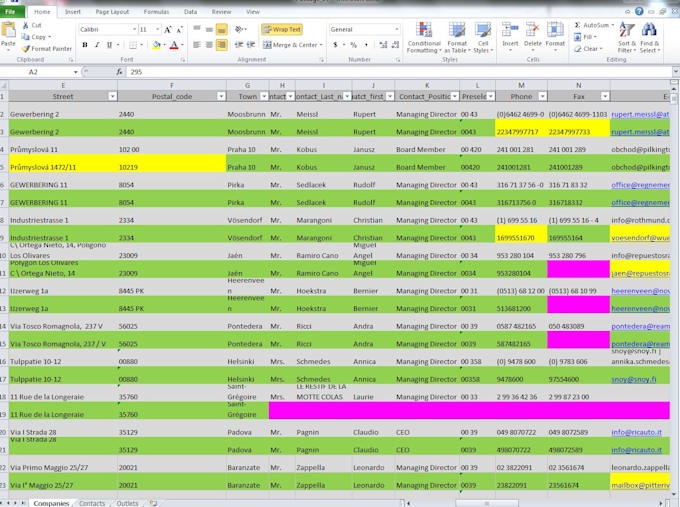The height and width of the screenshot is (507, 680).
Task: Open the Fill Color yellow bucket
Action: [157, 45]
